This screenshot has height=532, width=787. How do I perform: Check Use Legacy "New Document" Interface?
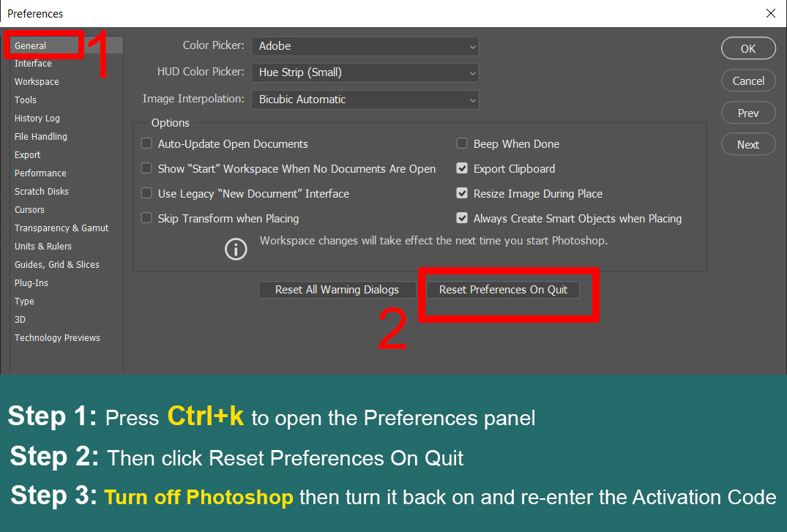coord(146,194)
